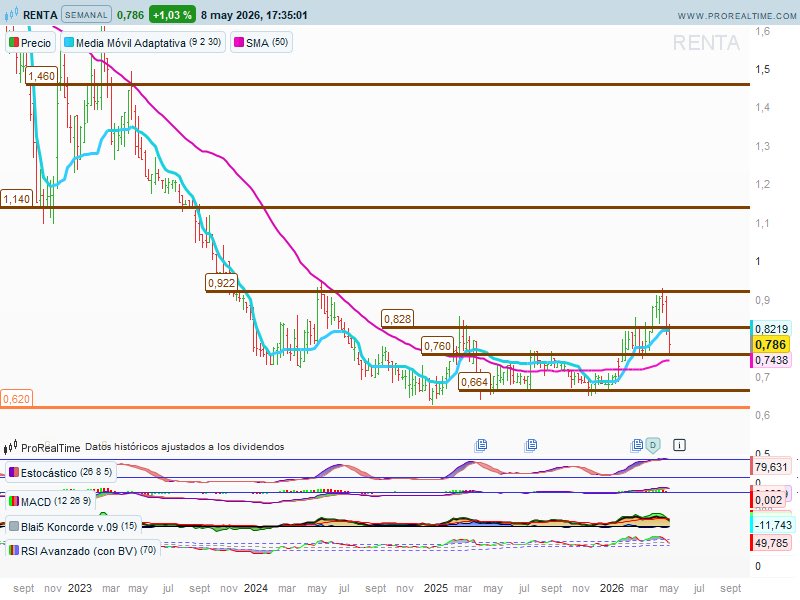This screenshot has width=800, height=600.
Task: Click Datos históricos ajustados a los dividendos text
Action: [185, 447]
